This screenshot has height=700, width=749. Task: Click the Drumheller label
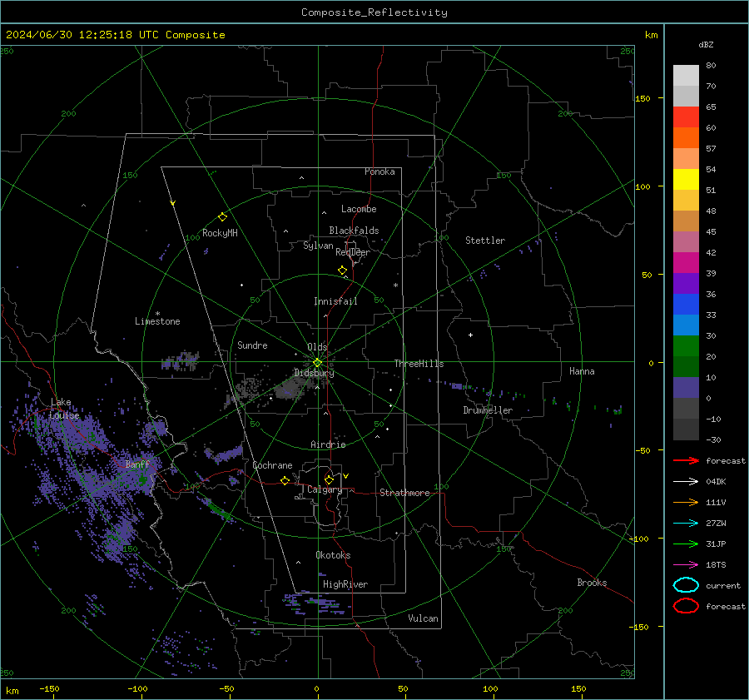[x=488, y=410]
